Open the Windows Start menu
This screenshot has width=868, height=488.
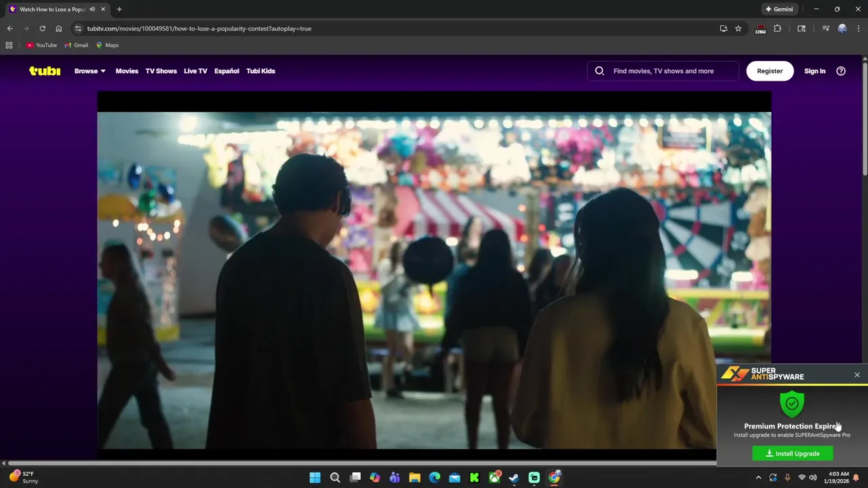click(315, 478)
